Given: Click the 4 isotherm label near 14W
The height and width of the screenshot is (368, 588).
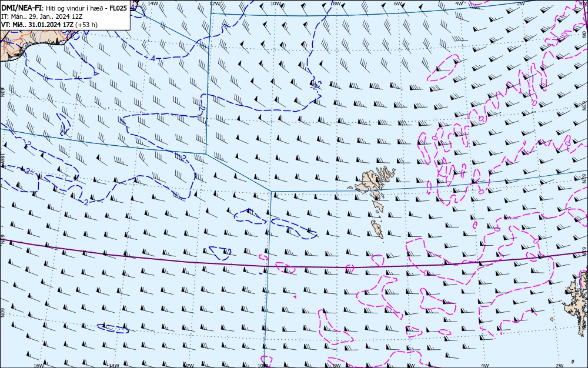Looking at the screenshot, I should coord(153,58).
